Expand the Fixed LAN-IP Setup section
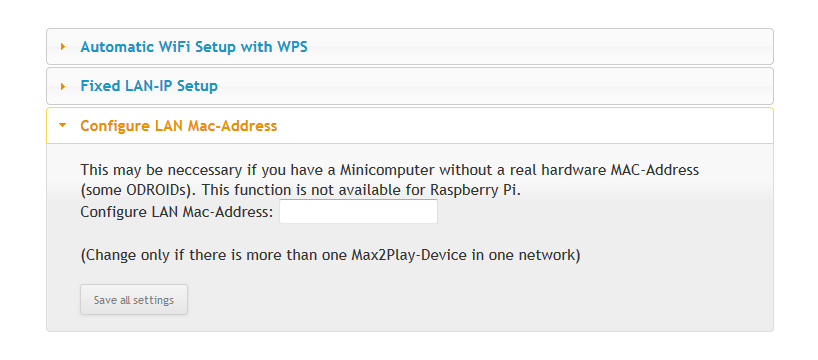The image size is (818, 360). [410, 86]
